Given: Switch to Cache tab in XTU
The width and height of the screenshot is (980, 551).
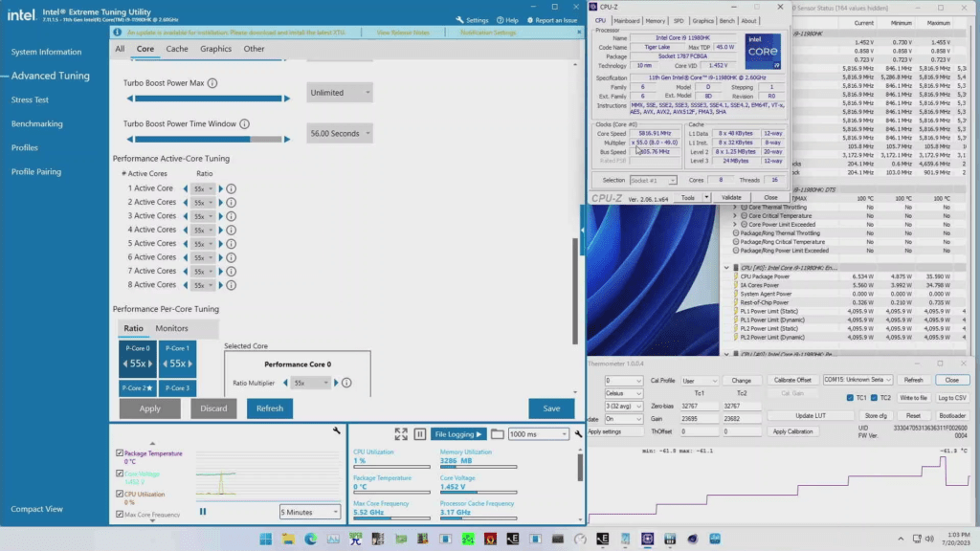Looking at the screenshot, I should click(177, 49).
